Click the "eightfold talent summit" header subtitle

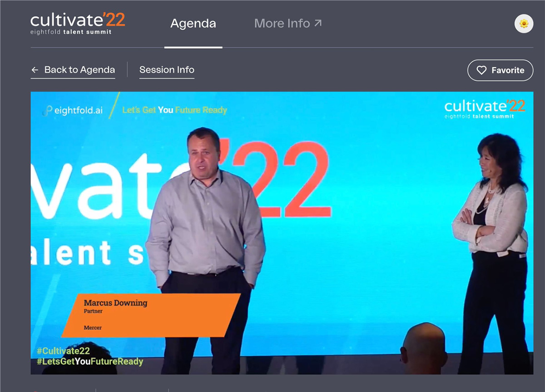pyautogui.click(x=71, y=32)
